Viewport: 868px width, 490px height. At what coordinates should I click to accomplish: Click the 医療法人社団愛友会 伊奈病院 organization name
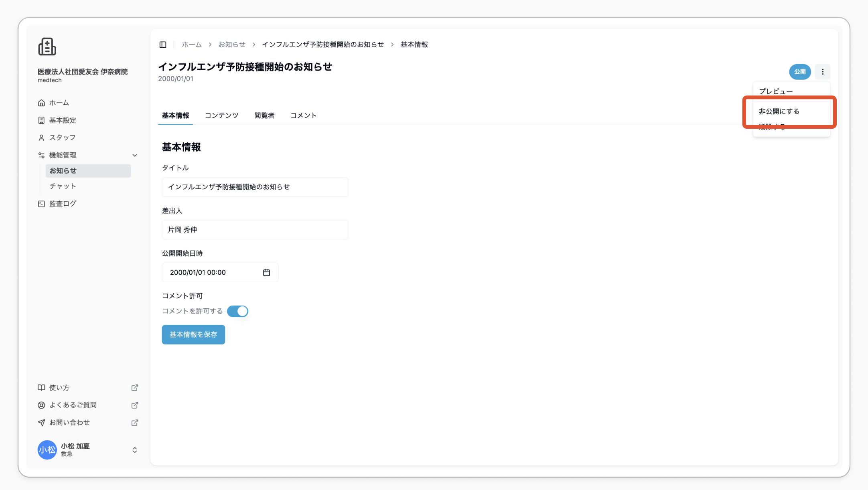[83, 72]
